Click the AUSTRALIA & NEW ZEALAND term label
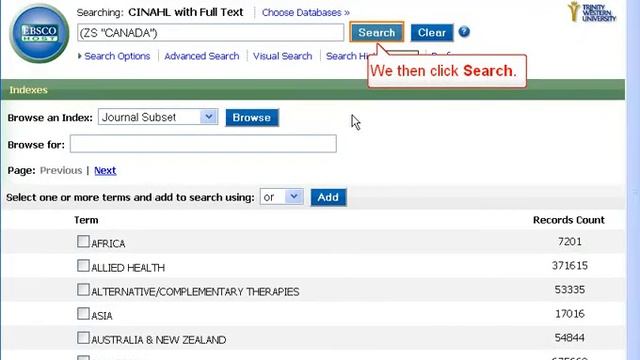 point(158,340)
